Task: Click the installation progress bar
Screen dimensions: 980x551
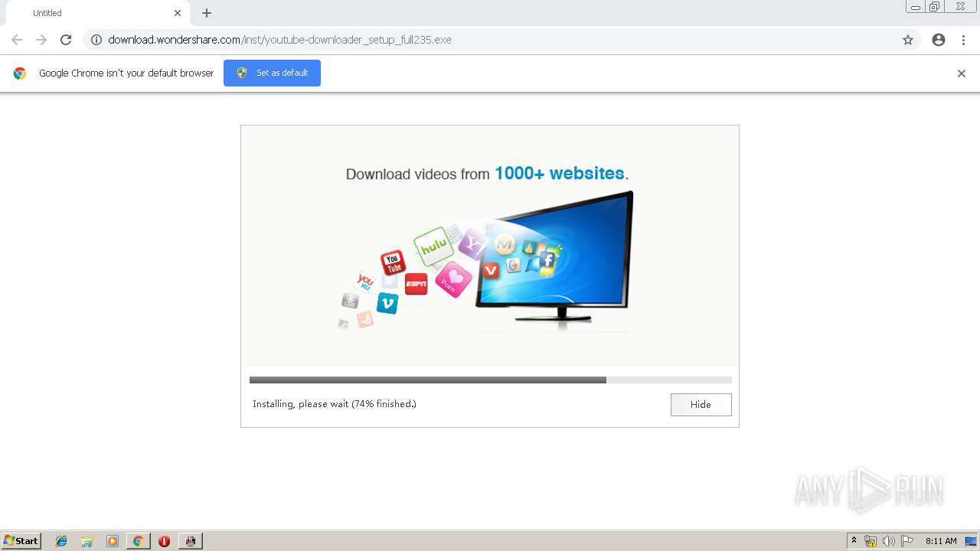Action: (x=490, y=380)
